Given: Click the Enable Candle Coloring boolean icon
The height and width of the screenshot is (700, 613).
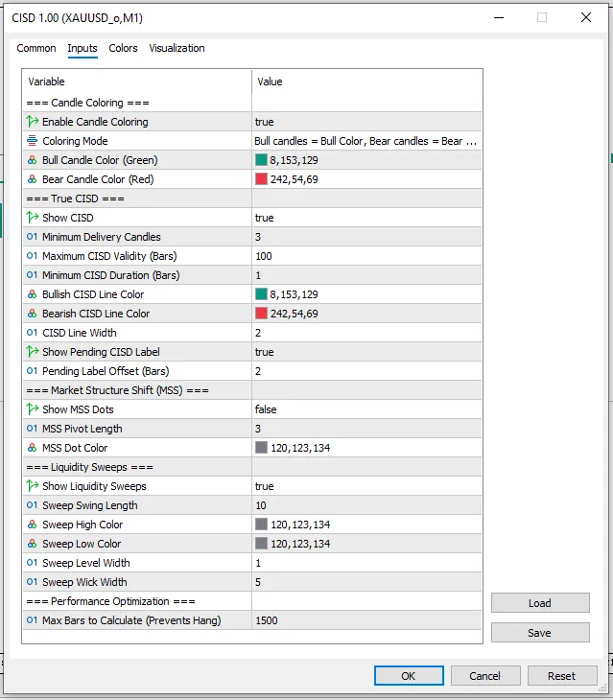Looking at the screenshot, I should tap(33, 122).
